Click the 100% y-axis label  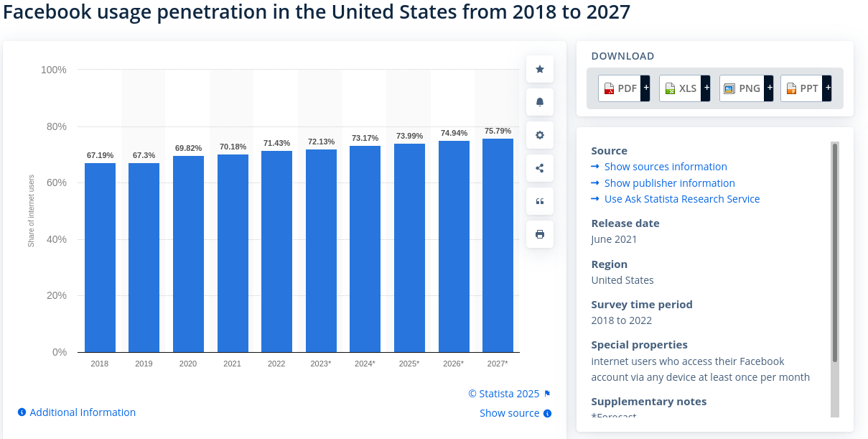pos(54,70)
